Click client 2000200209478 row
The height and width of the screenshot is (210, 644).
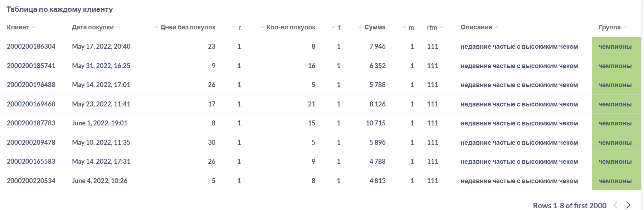tap(31, 143)
